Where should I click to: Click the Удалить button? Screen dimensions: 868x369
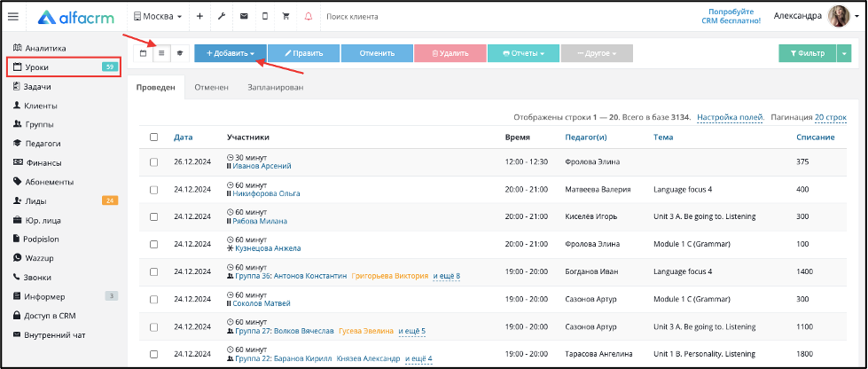(450, 54)
